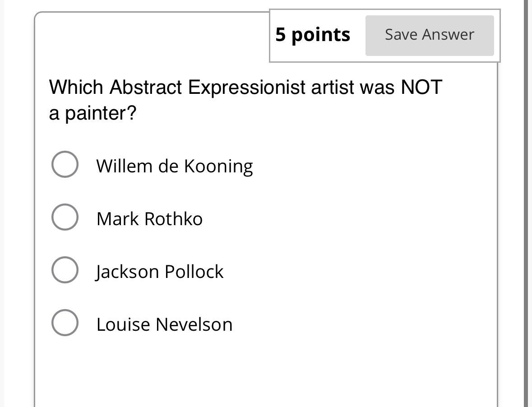Click the Mark Rothko answer text
Screen dimensions: 532x407
point(149,218)
